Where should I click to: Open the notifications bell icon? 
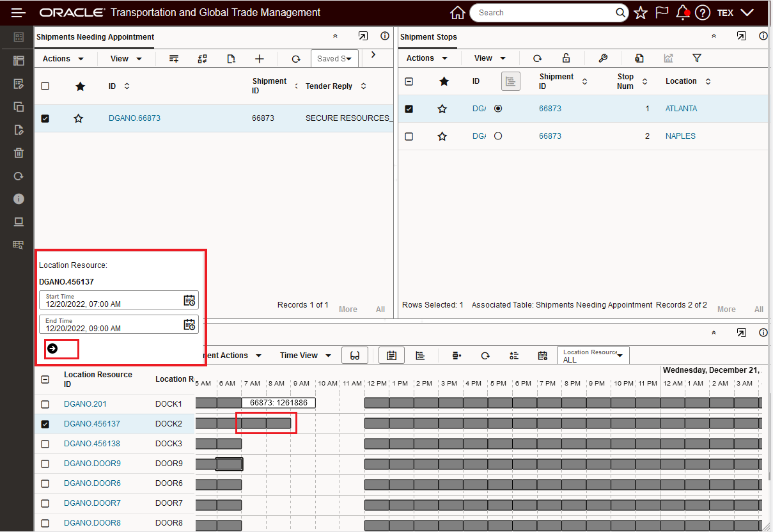tap(682, 13)
